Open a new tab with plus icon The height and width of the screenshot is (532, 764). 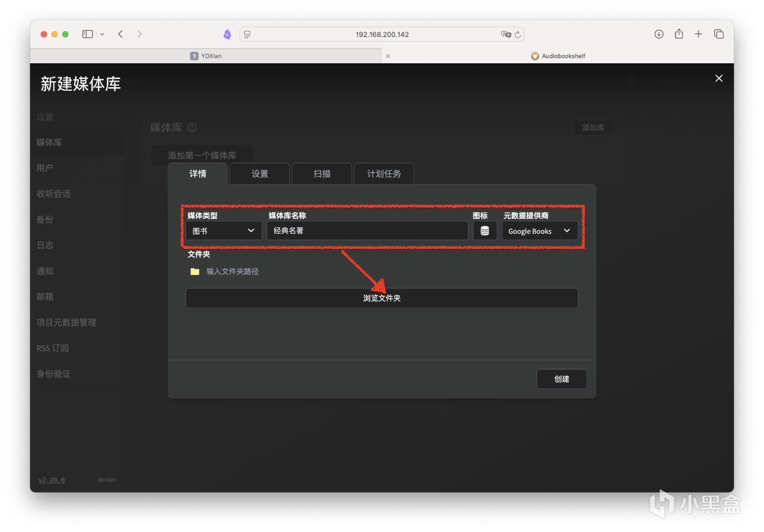point(698,34)
